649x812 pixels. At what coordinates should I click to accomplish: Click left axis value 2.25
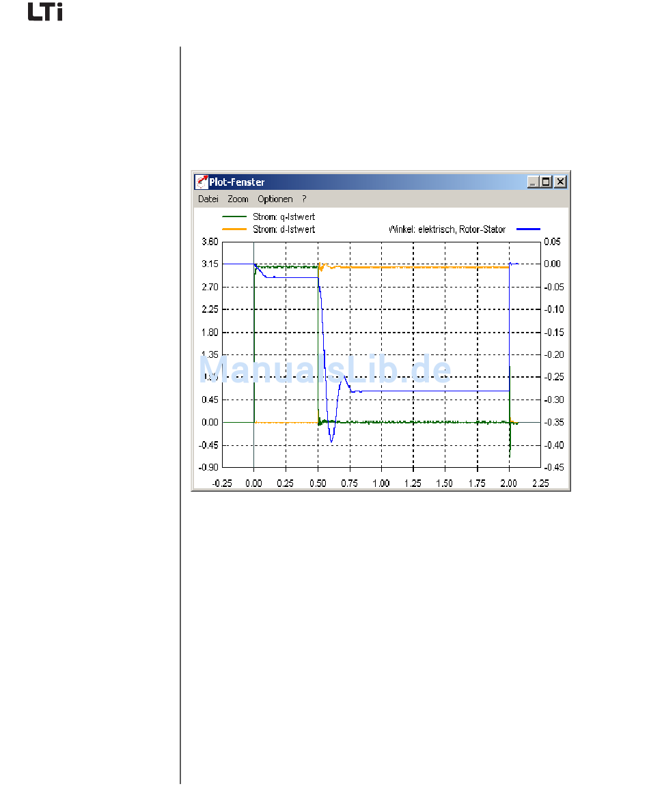coord(210,309)
